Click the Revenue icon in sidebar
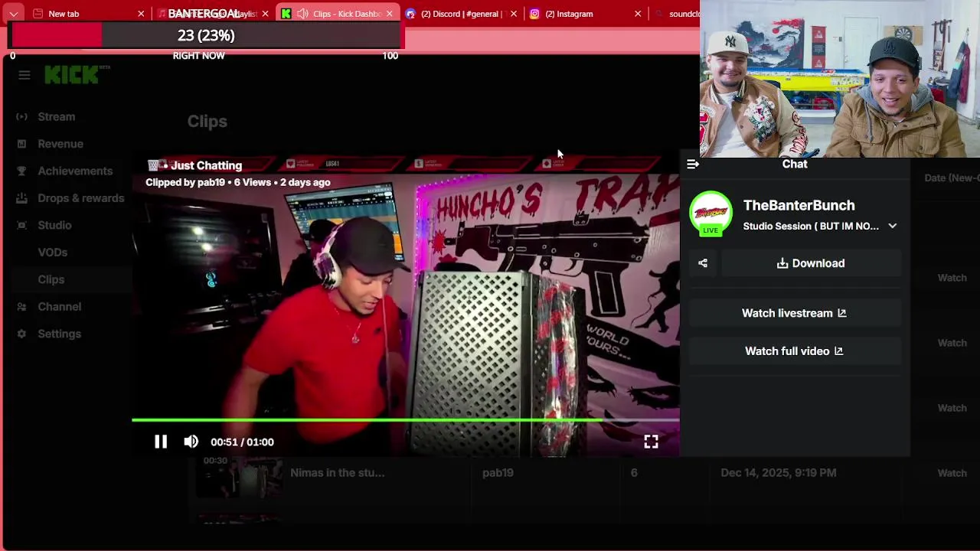Image resolution: width=980 pixels, height=551 pixels. 21,144
